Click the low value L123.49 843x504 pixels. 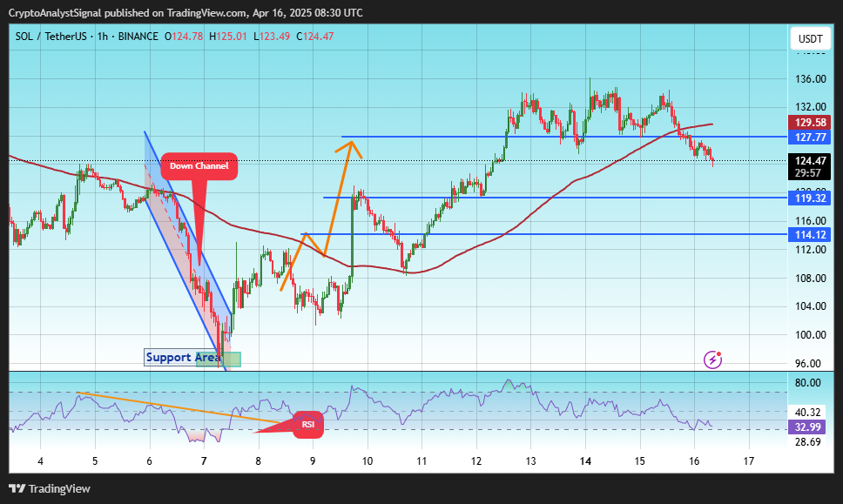tap(272, 37)
